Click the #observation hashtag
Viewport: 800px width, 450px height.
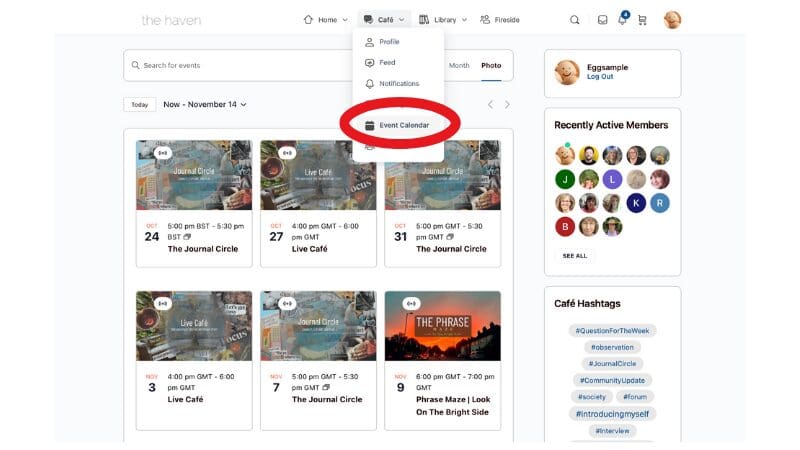[x=612, y=347]
